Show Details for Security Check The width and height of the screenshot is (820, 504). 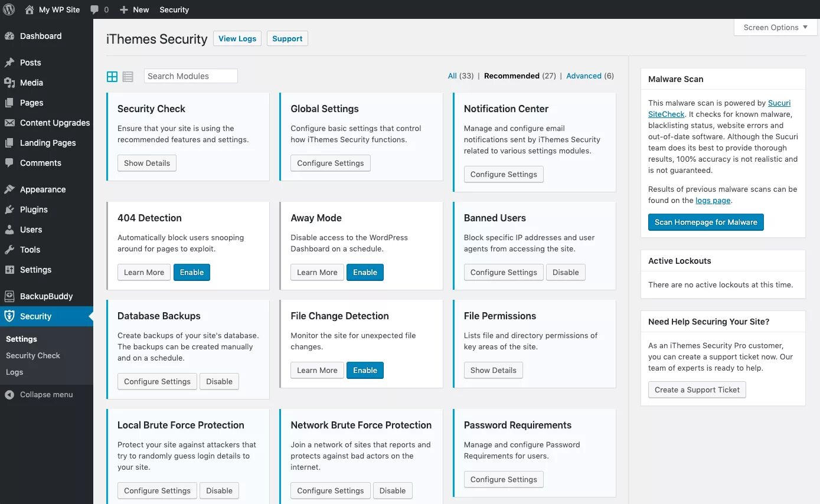(147, 163)
